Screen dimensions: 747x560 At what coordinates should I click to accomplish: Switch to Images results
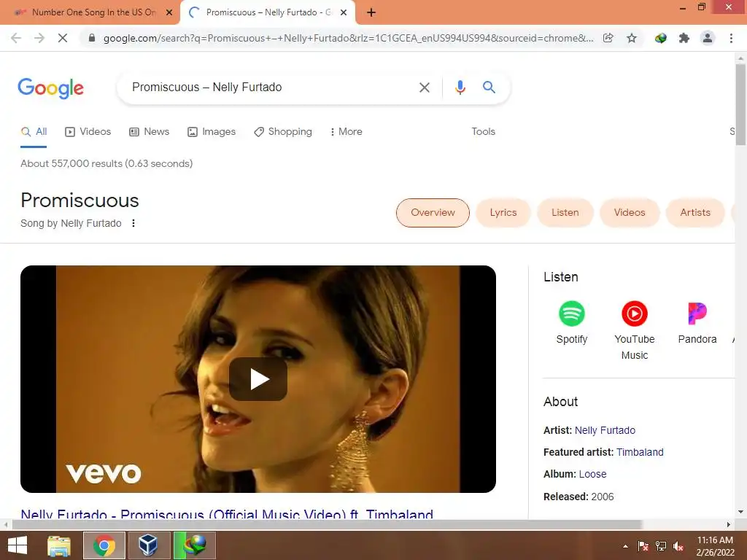[x=212, y=132]
